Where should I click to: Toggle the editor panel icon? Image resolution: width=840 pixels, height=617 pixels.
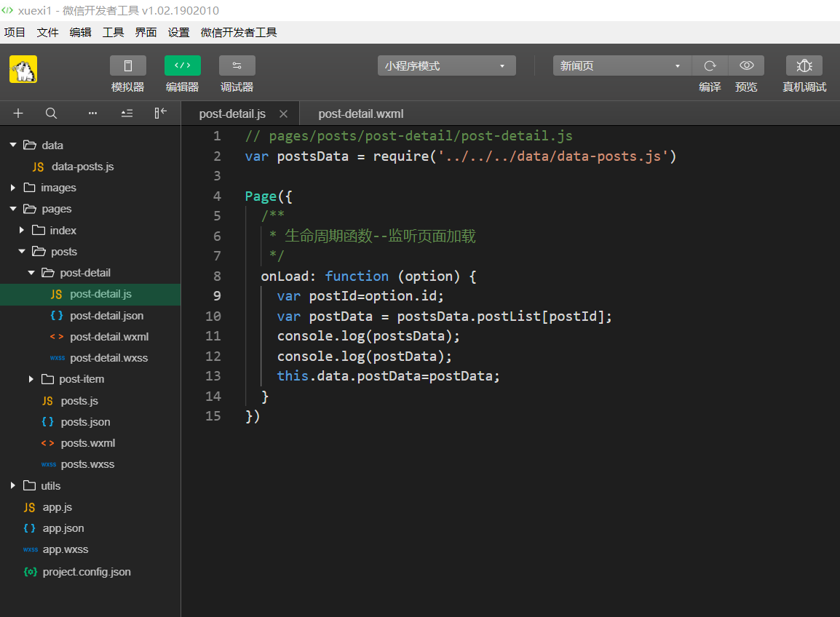[x=182, y=66]
